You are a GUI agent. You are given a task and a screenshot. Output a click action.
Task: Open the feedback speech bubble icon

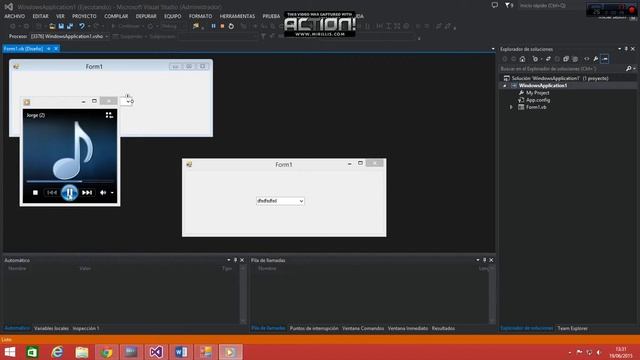(495, 5)
